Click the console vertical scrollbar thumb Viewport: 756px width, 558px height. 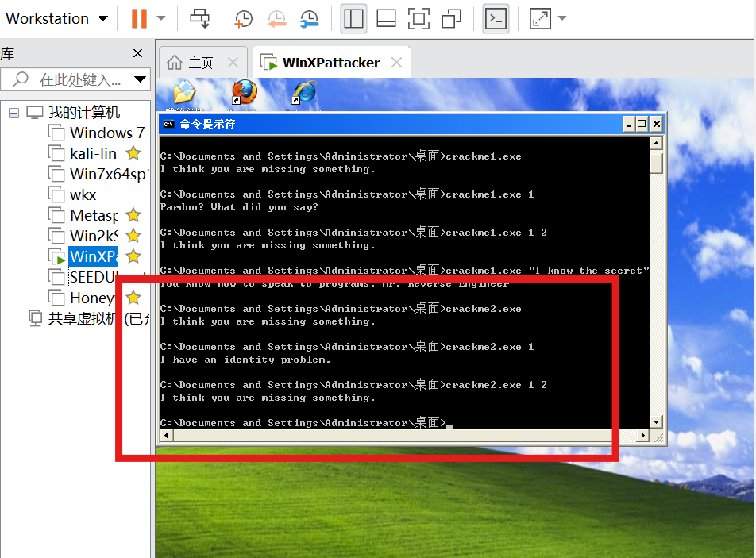click(x=656, y=163)
